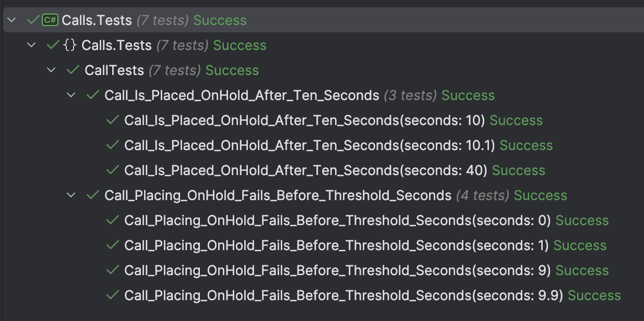This screenshot has width=644, height=321.
Task: Click the checkmark beside Call_Placing_OnHold_Fails_Before_Threshold_Seconds group
Action: pyautogui.click(x=93, y=195)
